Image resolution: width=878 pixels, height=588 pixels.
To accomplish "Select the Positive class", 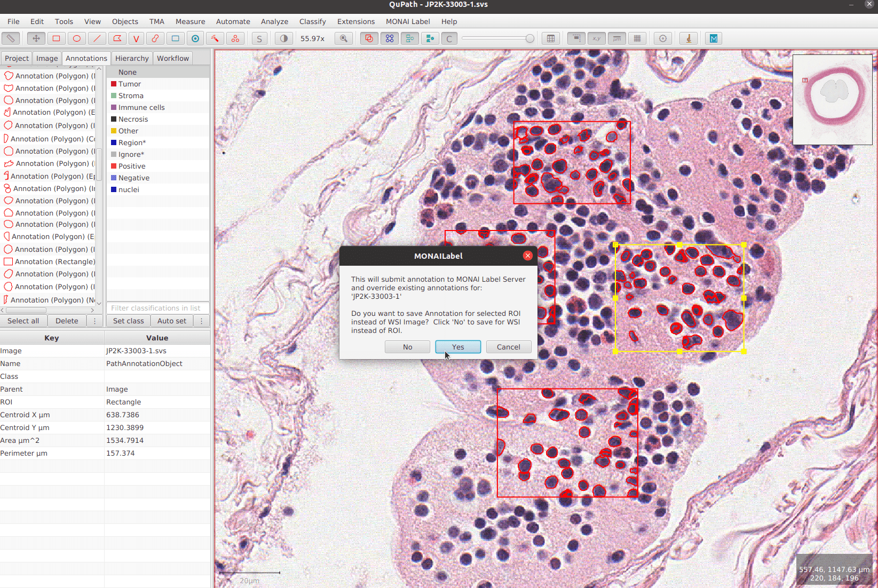I will (158, 166).
